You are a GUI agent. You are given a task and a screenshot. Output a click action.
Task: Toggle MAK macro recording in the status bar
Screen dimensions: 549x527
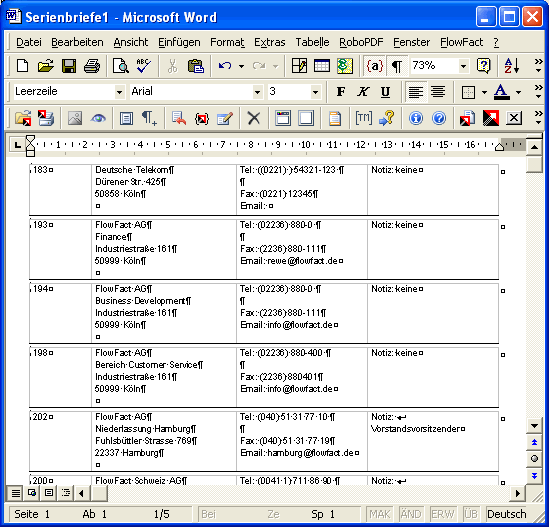pyautogui.click(x=380, y=514)
